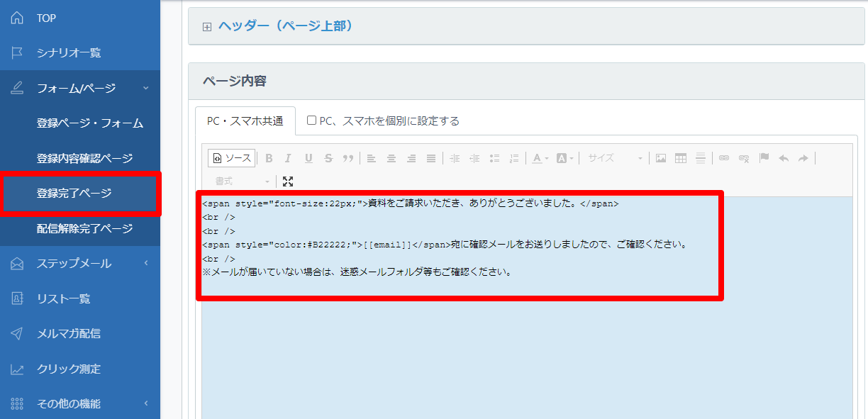
Task: Click the insert image icon
Action: tap(660, 158)
